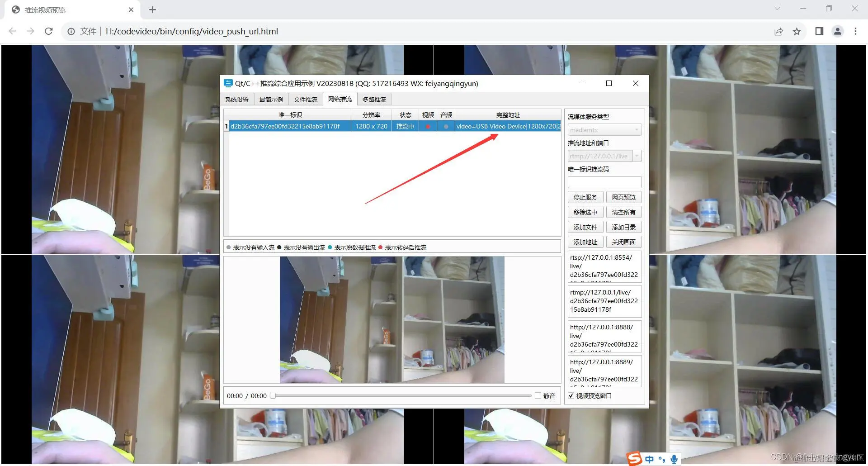The image size is (868, 466).
Task: Switch to 文件推流 tab
Action: pos(306,100)
